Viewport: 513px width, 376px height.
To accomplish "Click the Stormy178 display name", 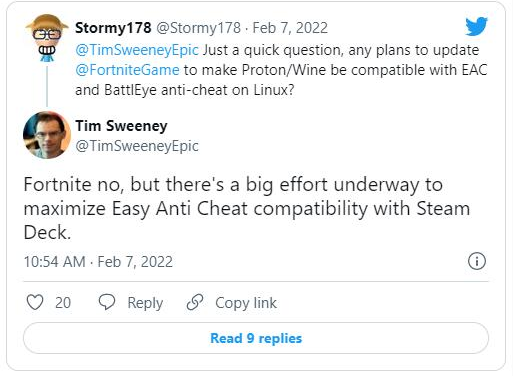I will (113, 28).
